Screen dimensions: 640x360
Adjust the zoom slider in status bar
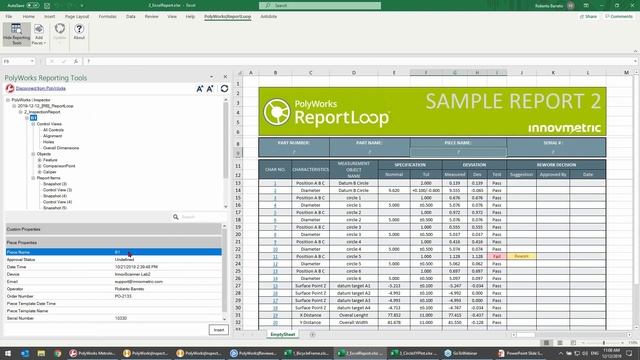[603, 343]
